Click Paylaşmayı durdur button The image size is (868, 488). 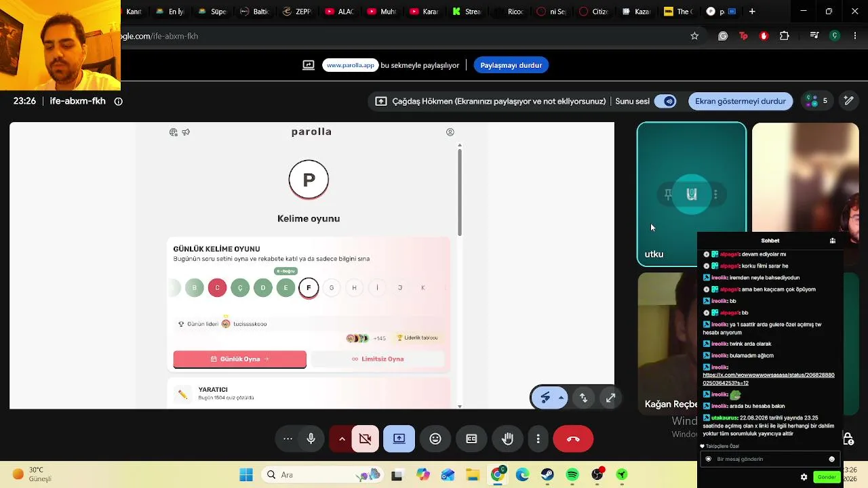coord(511,65)
